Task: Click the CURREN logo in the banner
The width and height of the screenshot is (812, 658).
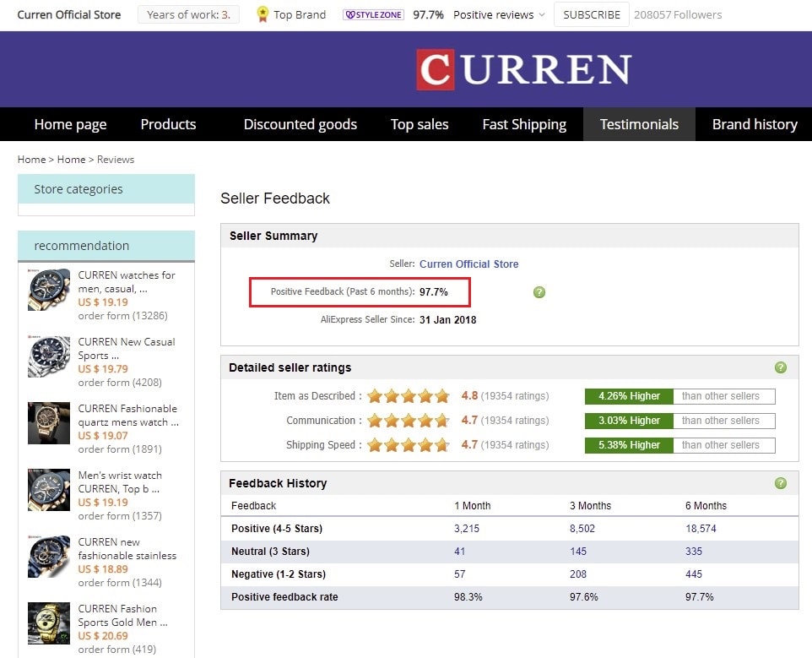Action: (523, 69)
